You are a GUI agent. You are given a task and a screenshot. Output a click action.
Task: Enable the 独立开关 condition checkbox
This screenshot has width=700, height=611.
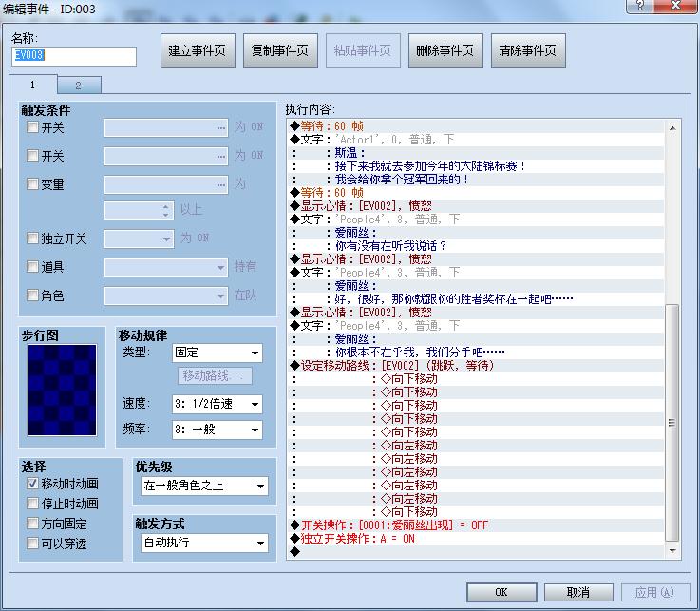(x=32, y=239)
